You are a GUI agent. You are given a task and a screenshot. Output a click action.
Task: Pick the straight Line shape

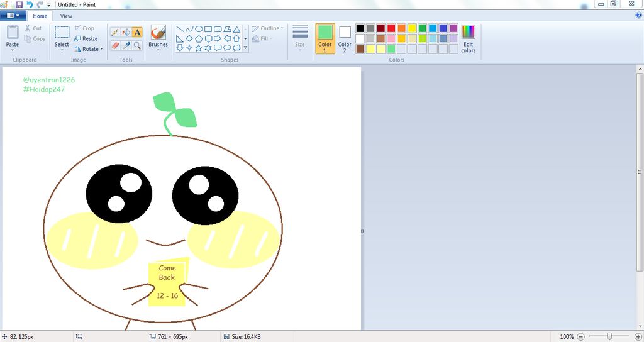click(x=179, y=29)
